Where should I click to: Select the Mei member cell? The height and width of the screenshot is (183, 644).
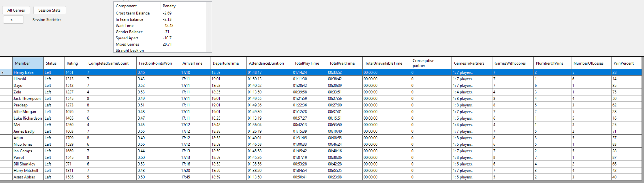(28, 125)
